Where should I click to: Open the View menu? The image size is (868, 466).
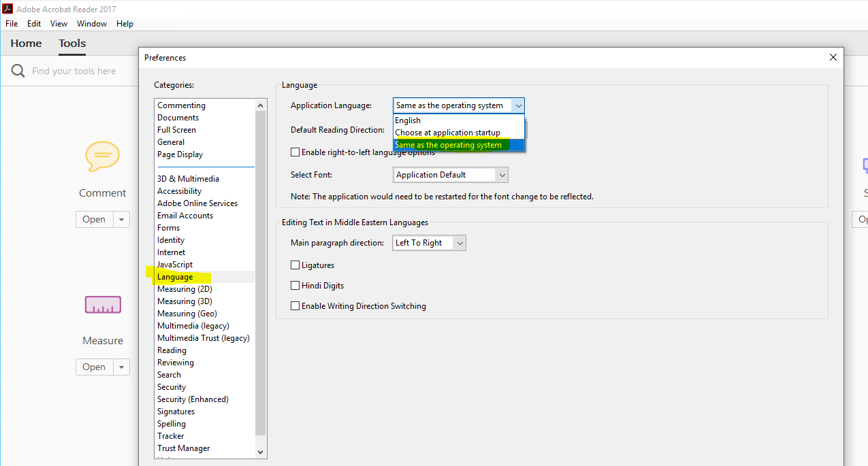click(x=59, y=24)
